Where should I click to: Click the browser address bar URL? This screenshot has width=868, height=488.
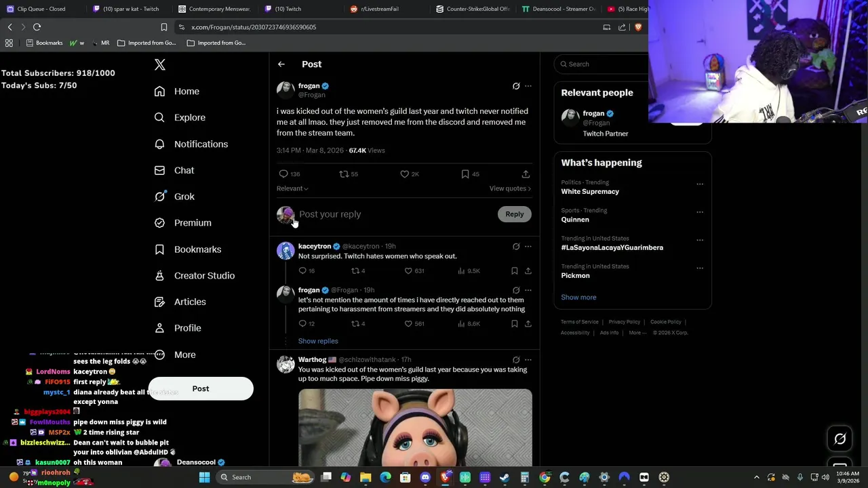pos(254,27)
